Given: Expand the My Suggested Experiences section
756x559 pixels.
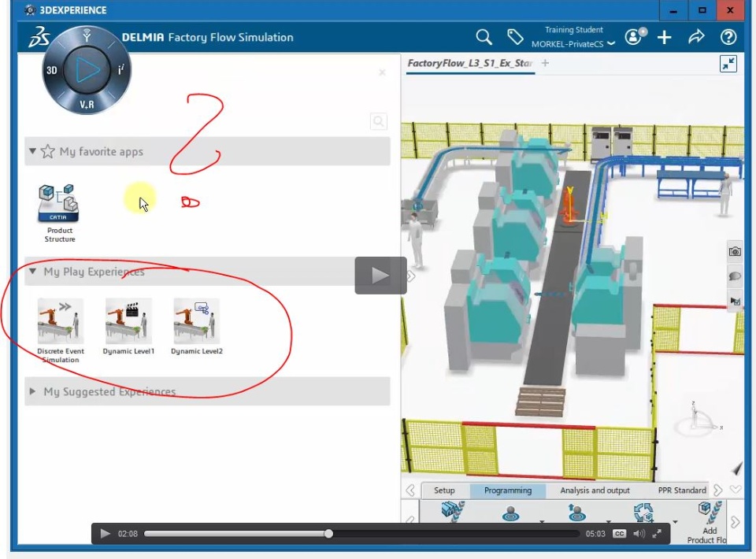Looking at the screenshot, I should [32, 391].
